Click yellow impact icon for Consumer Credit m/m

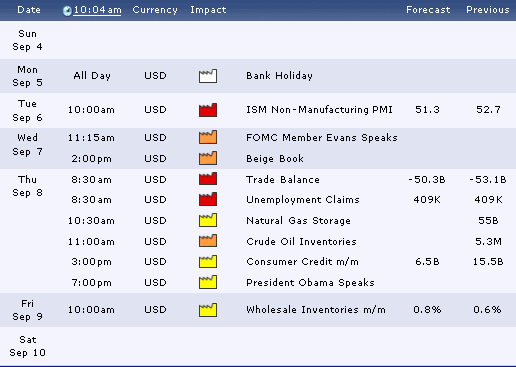(208, 262)
